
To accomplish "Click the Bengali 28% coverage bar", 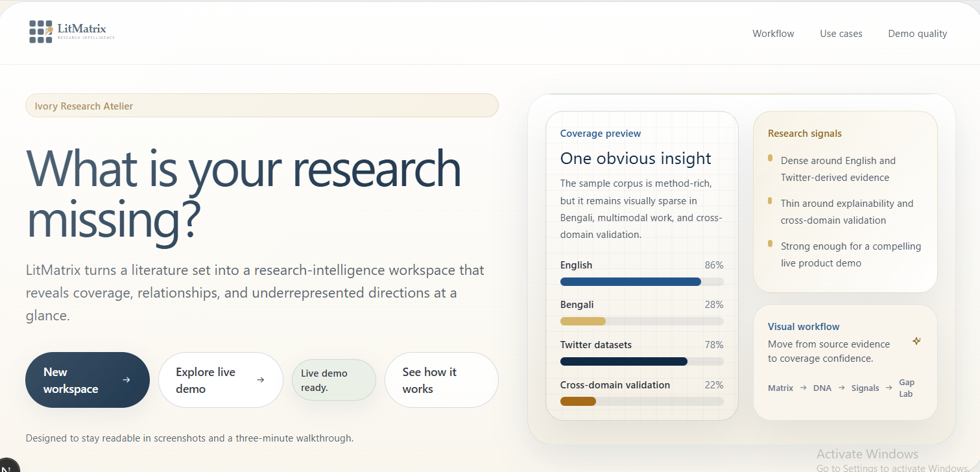I will tap(642, 321).
